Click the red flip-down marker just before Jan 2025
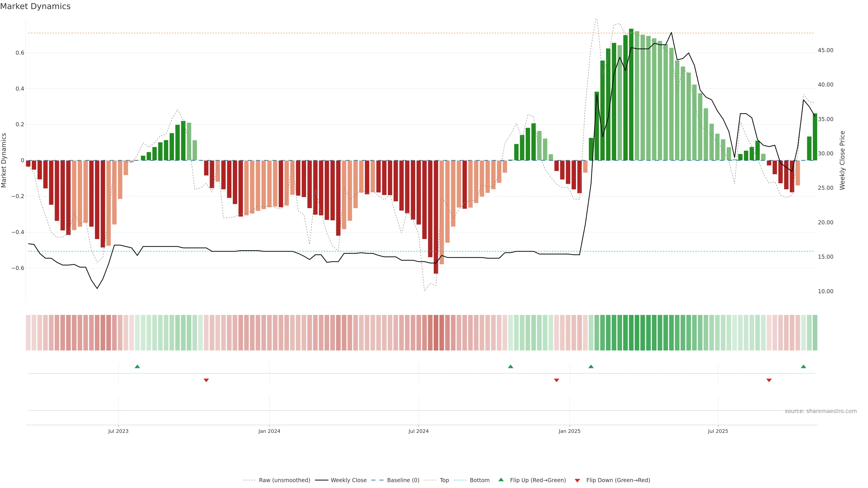The image size is (868, 488). click(x=556, y=380)
